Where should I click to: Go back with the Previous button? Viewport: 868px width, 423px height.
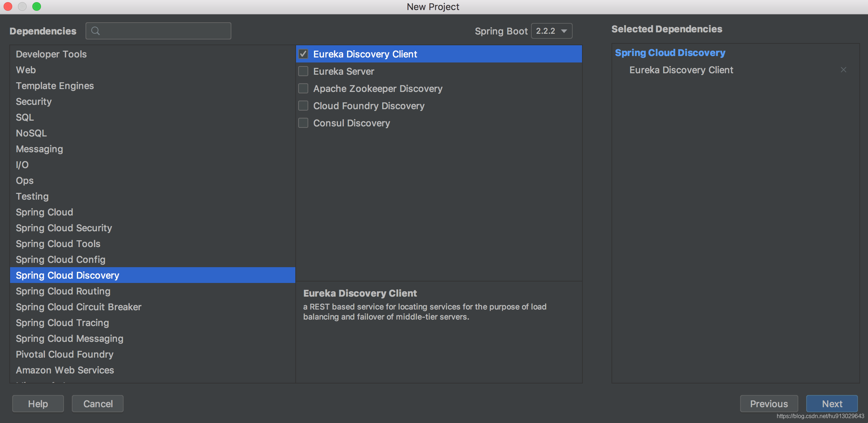769,404
